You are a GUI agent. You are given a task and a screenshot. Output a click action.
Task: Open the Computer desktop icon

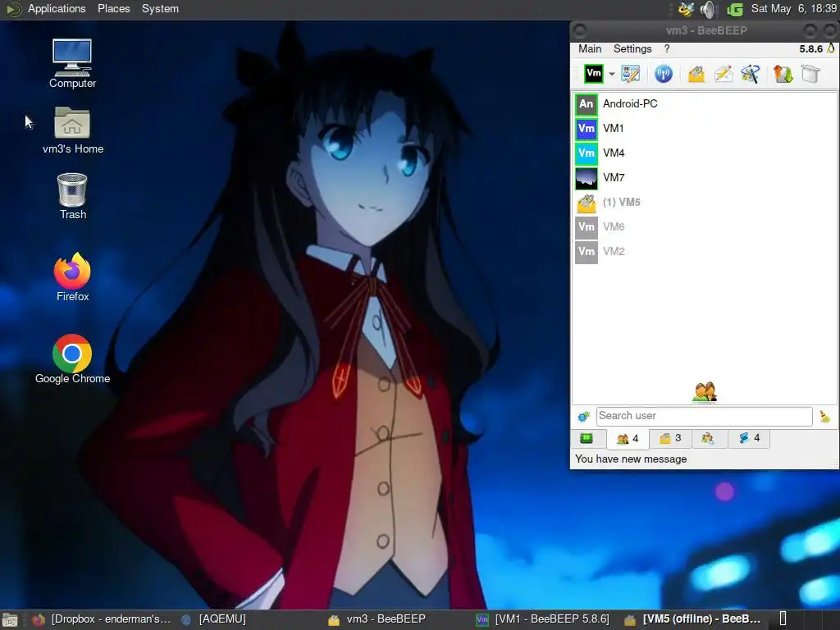coord(72,64)
